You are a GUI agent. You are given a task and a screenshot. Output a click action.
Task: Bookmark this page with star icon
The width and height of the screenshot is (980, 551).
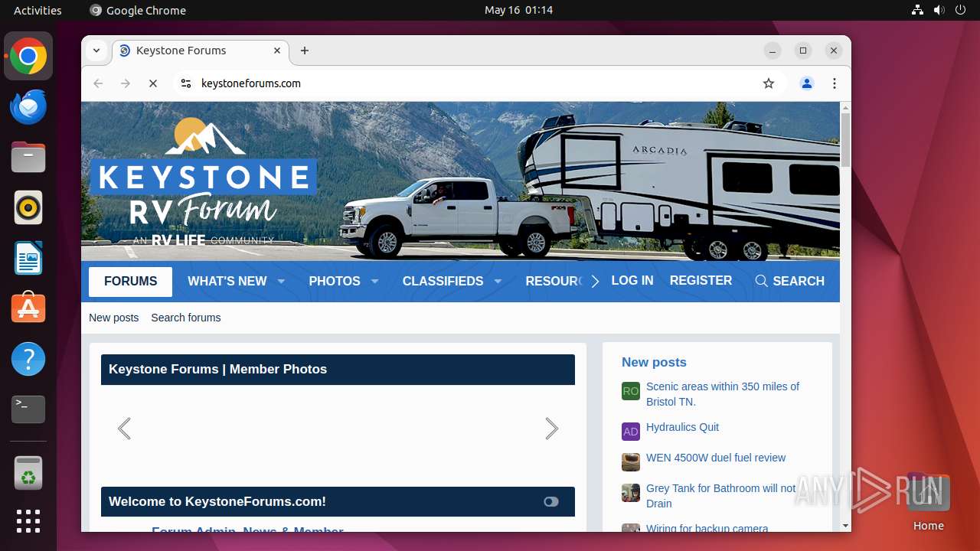coord(769,83)
